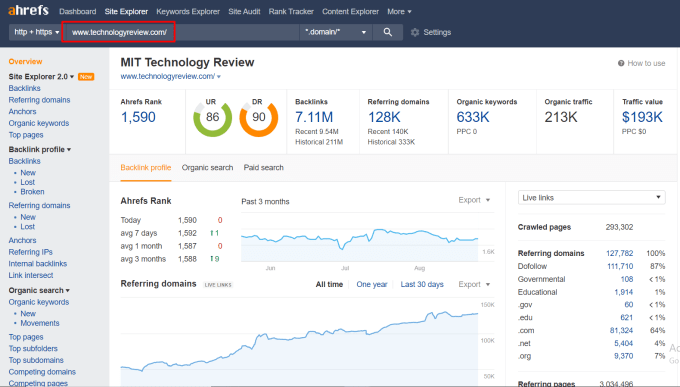Open Competing domains in sidebar
This screenshot has width=680, height=387.
(x=42, y=372)
